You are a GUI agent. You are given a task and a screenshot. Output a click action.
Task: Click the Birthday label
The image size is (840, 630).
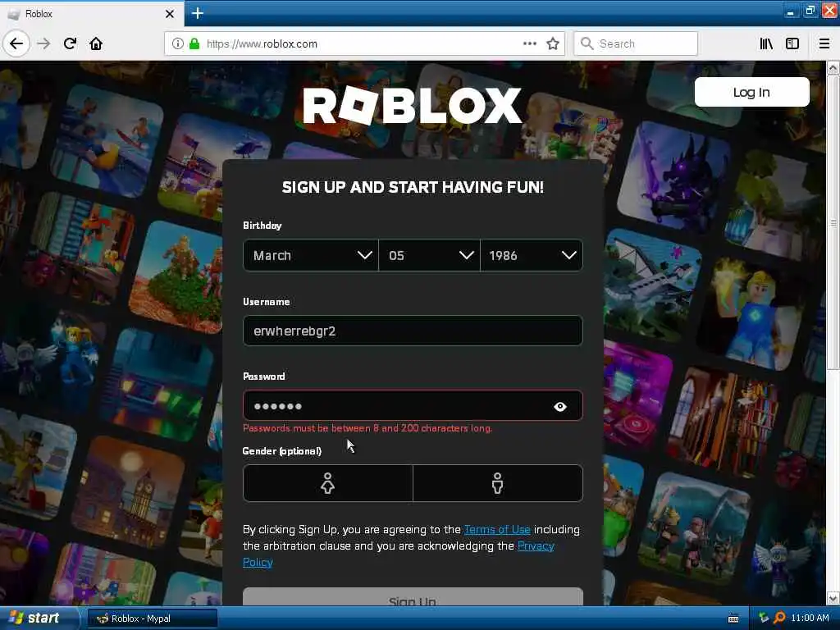point(262,226)
